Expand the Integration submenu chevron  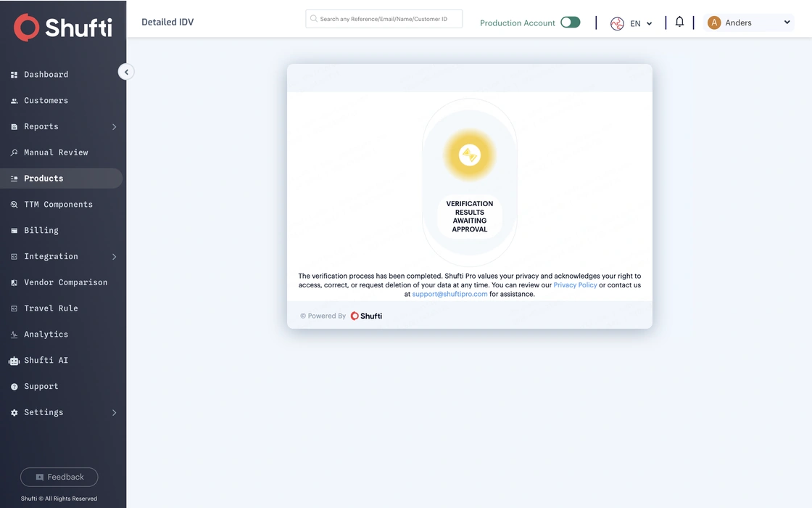(x=114, y=257)
